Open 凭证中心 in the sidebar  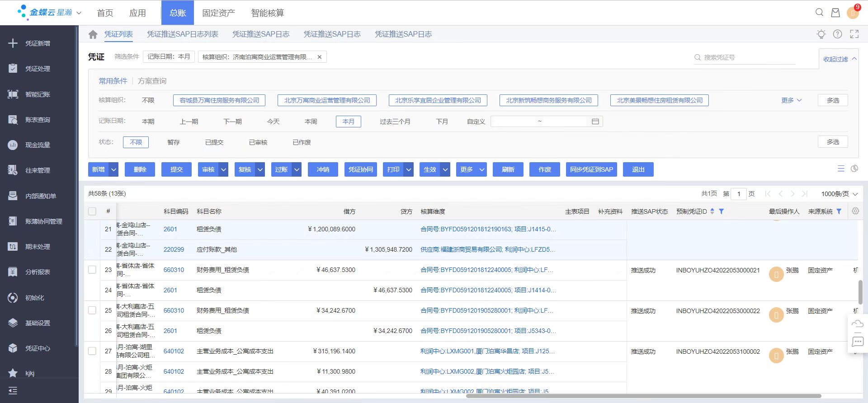pos(38,348)
